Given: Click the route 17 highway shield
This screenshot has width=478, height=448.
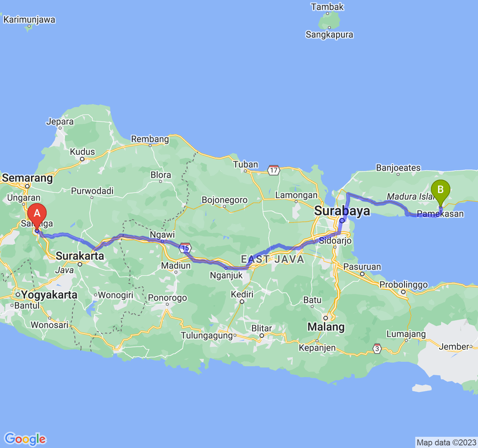Looking at the screenshot, I should coord(274,170).
